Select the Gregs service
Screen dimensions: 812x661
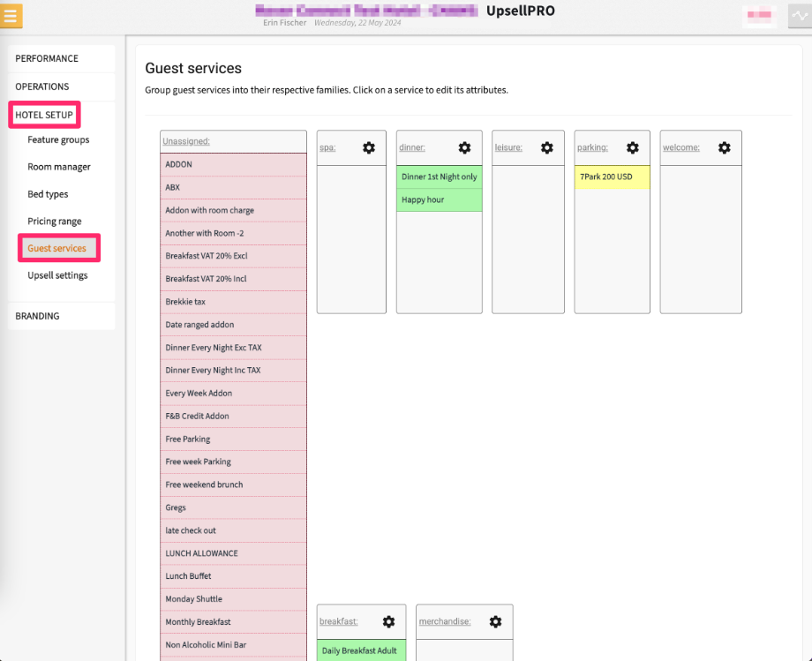(234, 507)
